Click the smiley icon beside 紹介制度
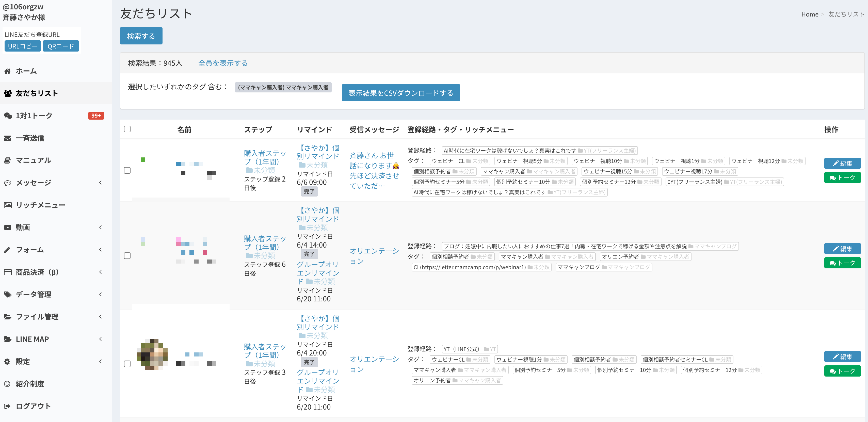 (7, 384)
